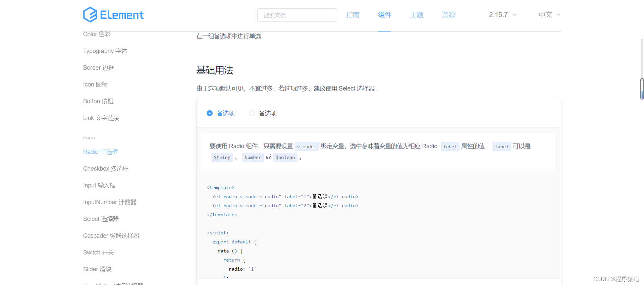Click the data () { code line
The width and height of the screenshot is (644, 285).
click(x=230, y=251)
